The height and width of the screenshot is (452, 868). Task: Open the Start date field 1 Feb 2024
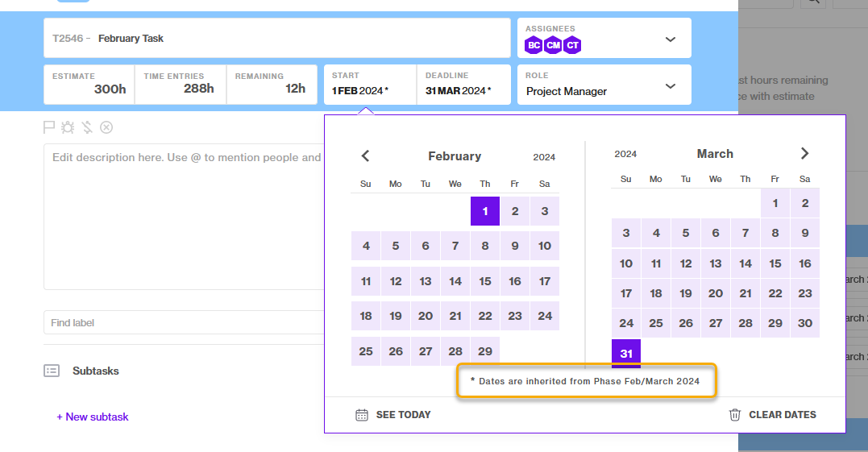point(370,85)
